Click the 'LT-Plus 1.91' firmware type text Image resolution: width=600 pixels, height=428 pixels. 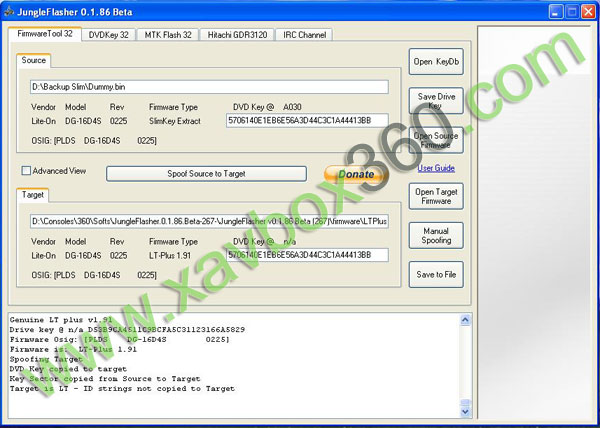[170, 255]
